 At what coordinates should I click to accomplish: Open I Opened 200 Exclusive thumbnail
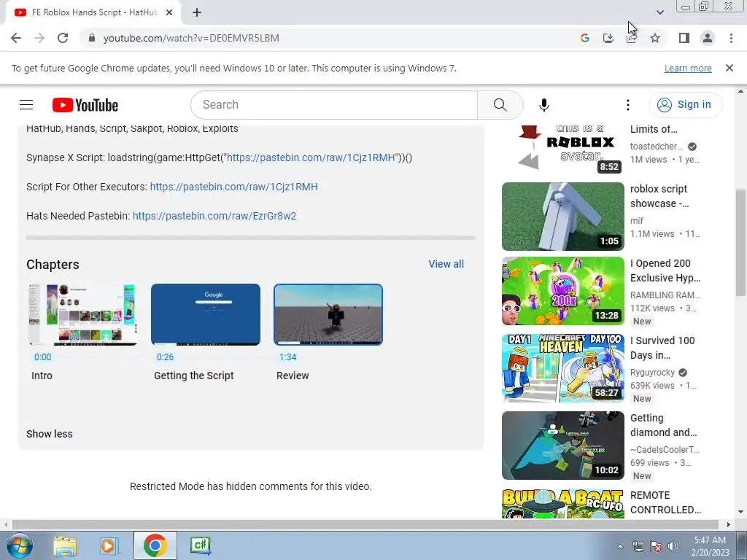click(x=562, y=291)
